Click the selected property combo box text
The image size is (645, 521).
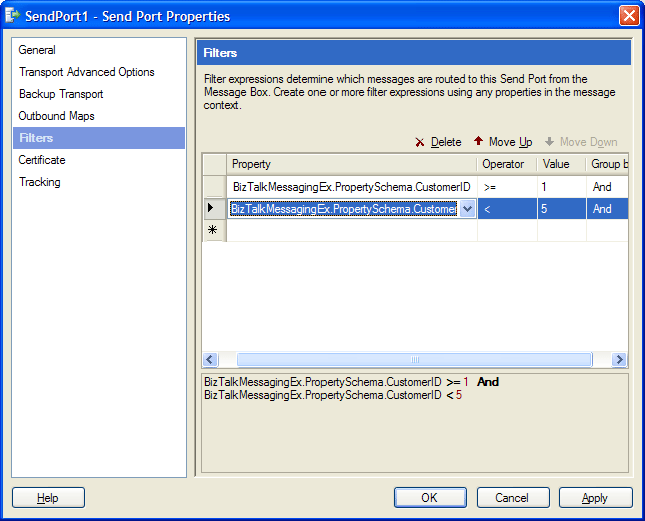343,209
